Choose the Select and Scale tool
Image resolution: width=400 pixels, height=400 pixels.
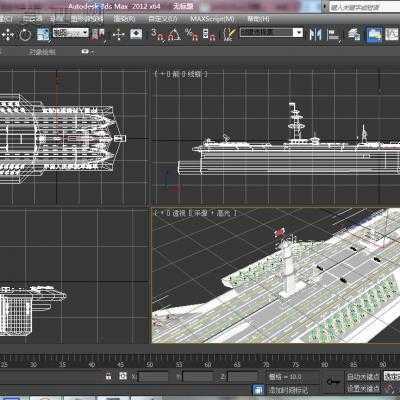tap(43, 34)
